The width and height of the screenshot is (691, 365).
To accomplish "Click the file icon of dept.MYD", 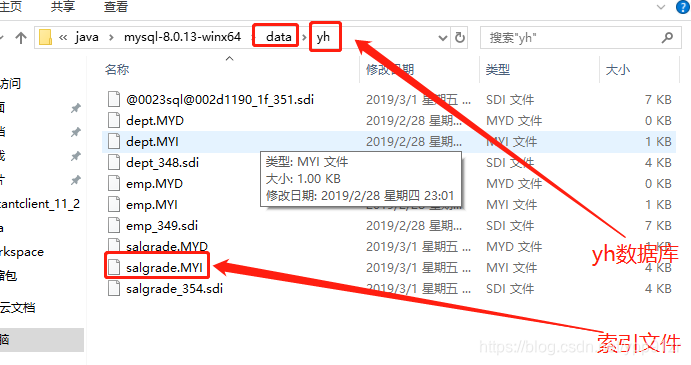I will coord(114,121).
